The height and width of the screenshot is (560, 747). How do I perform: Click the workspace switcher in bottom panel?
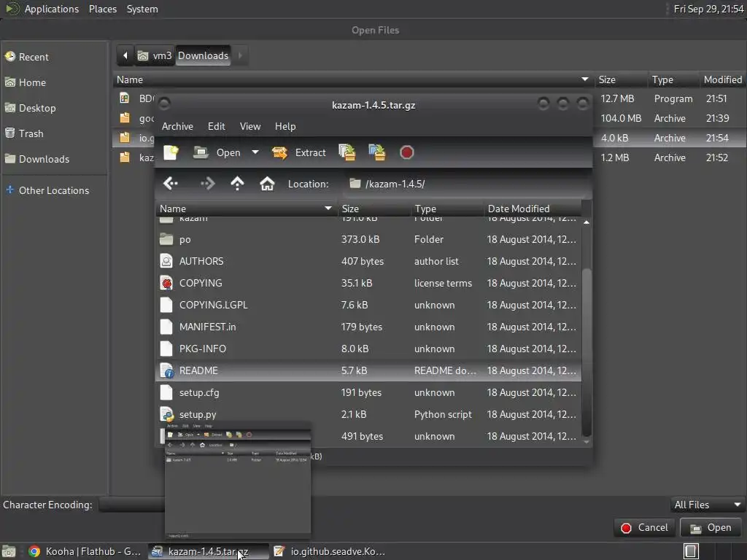(x=692, y=552)
